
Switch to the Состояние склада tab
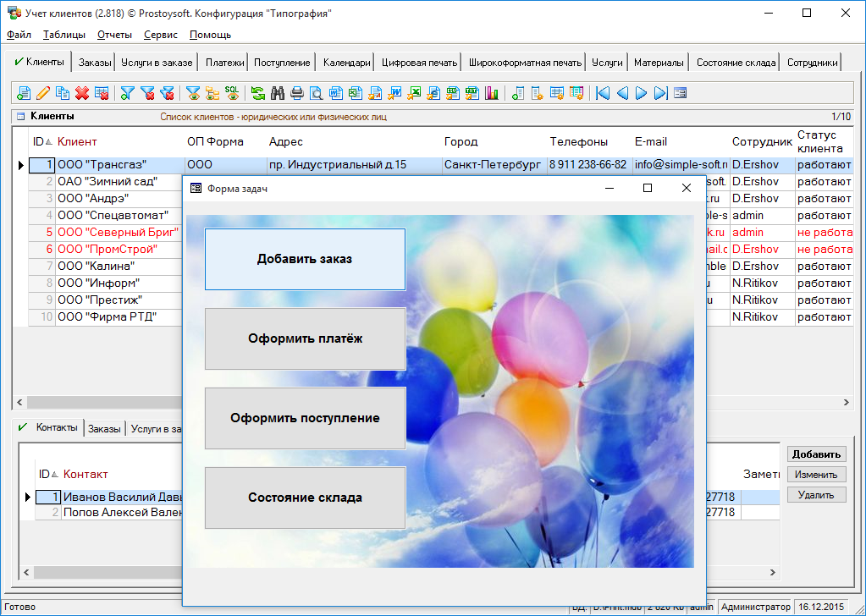click(736, 63)
